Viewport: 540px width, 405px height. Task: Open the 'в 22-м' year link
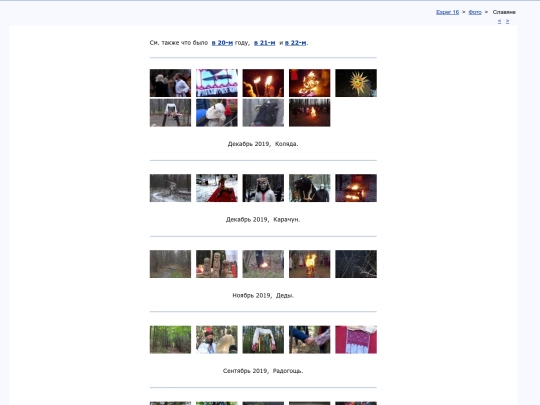[295, 43]
